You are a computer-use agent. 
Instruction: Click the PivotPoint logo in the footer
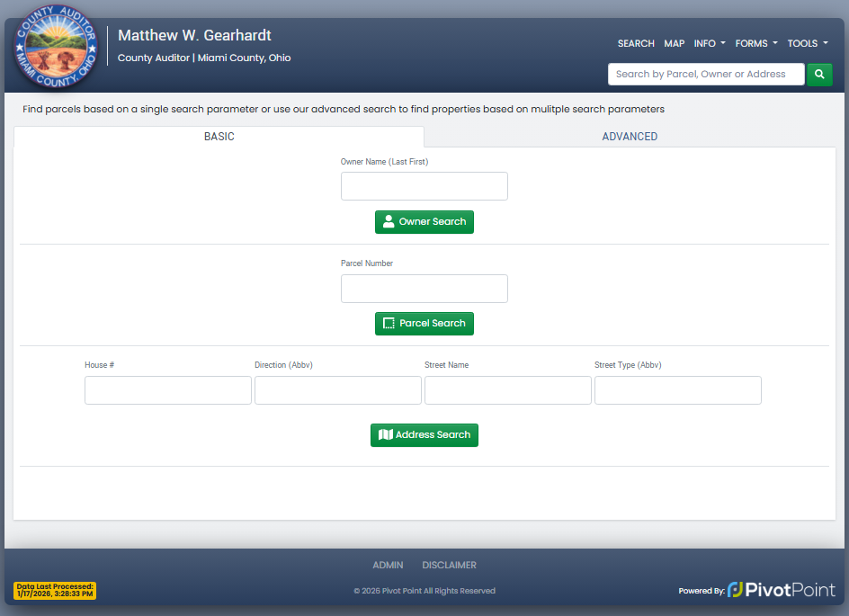(781, 590)
